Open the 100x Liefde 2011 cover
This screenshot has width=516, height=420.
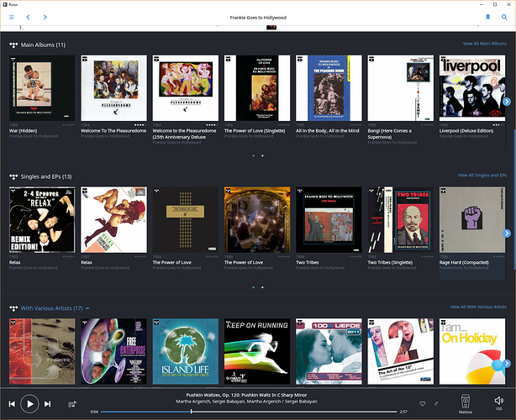click(x=329, y=351)
